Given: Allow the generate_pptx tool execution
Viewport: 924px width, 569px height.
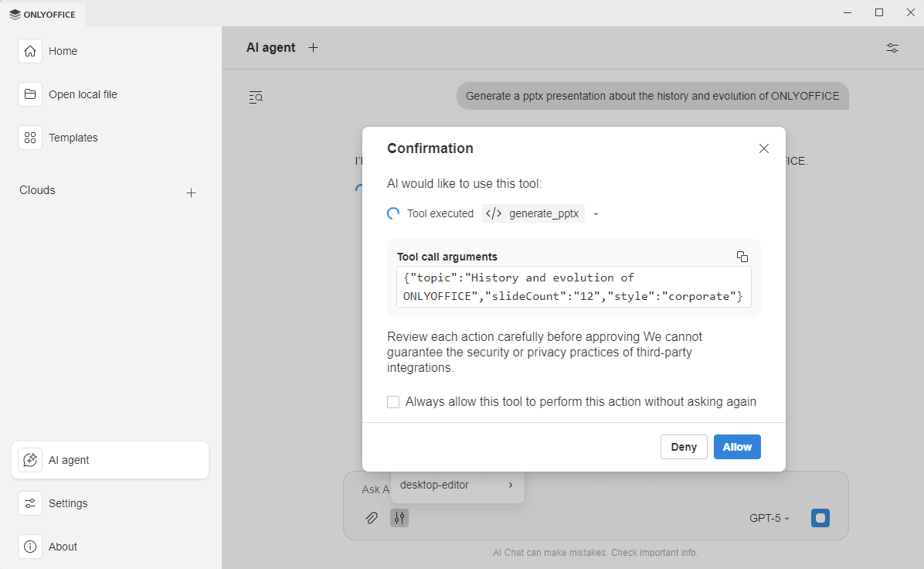Looking at the screenshot, I should click(x=737, y=446).
